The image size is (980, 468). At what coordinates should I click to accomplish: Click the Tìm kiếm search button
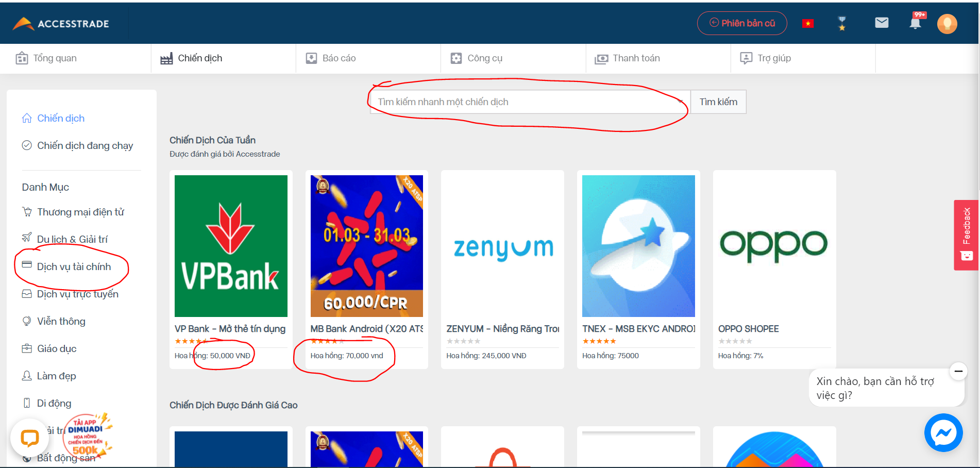pyautogui.click(x=718, y=102)
